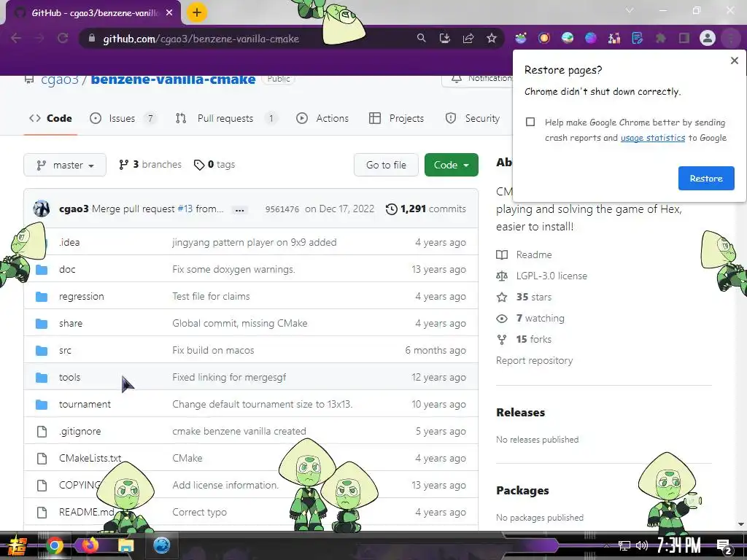Image resolution: width=747 pixels, height=560 pixels.
Task: Open the Pull requests tab
Action: (x=226, y=118)
